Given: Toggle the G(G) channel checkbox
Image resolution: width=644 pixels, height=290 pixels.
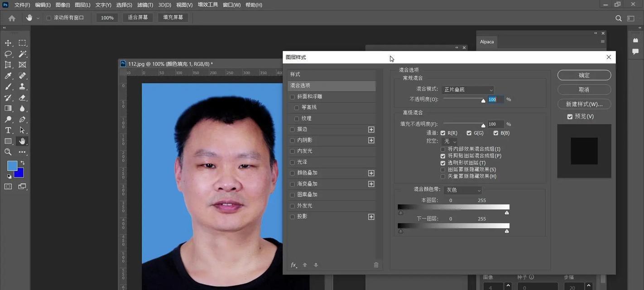Looking at the screenshot, I should coord(469,133).
